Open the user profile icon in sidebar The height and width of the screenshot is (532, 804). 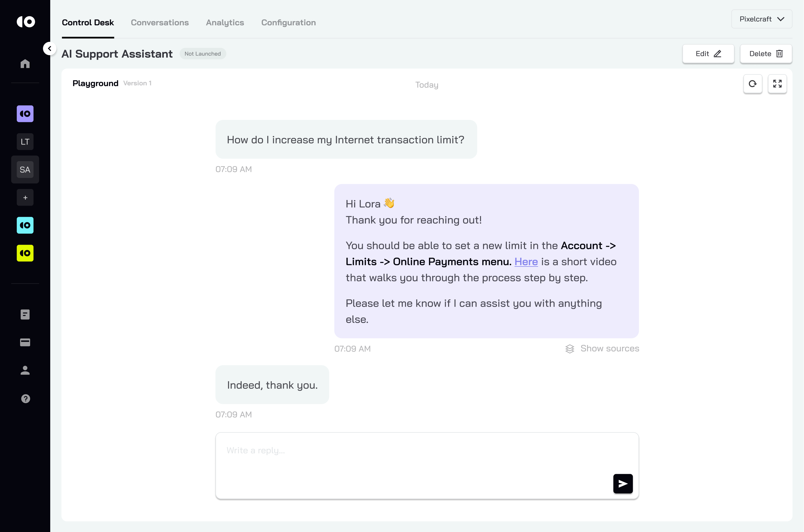pos(25,370)
